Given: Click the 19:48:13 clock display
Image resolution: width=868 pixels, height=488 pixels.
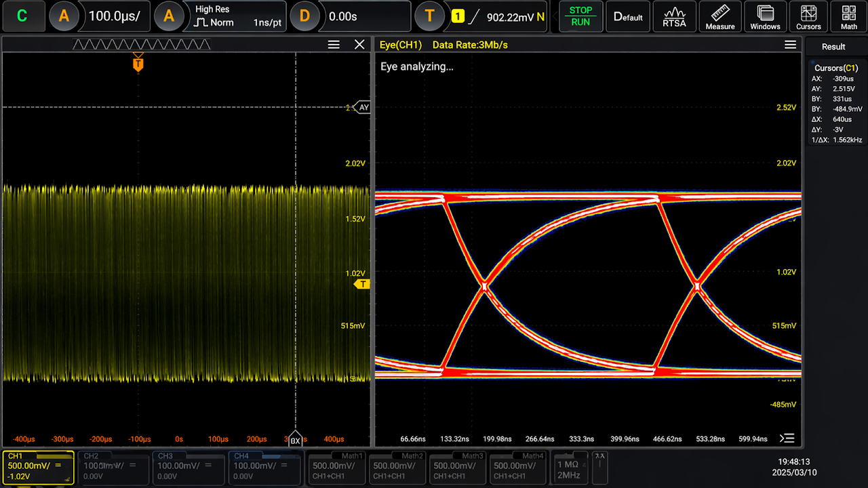Looking at the screenshot, I should [795, 461].
